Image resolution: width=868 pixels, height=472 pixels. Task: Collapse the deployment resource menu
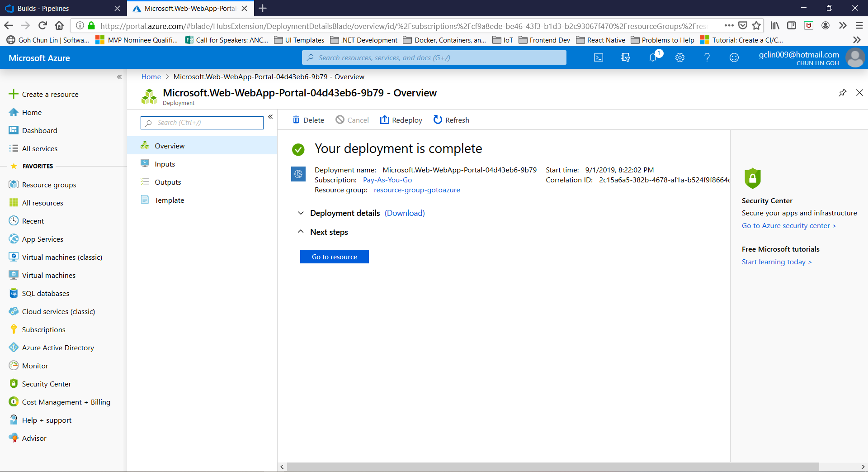(270, 117)
